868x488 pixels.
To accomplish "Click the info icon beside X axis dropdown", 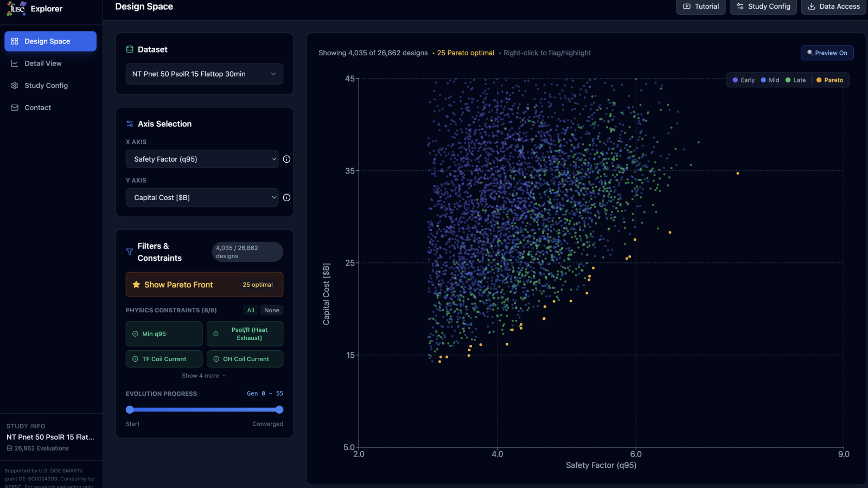I will tap(286, 159).
